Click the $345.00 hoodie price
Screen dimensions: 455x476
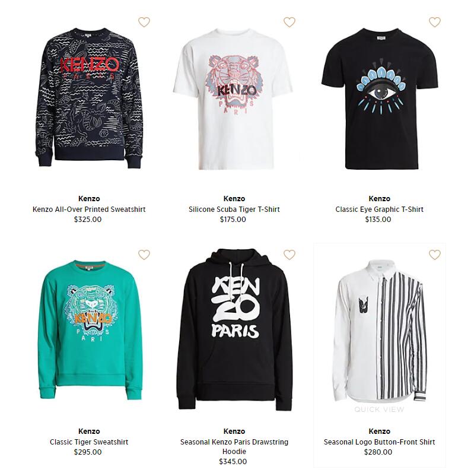tap(233, 461)
